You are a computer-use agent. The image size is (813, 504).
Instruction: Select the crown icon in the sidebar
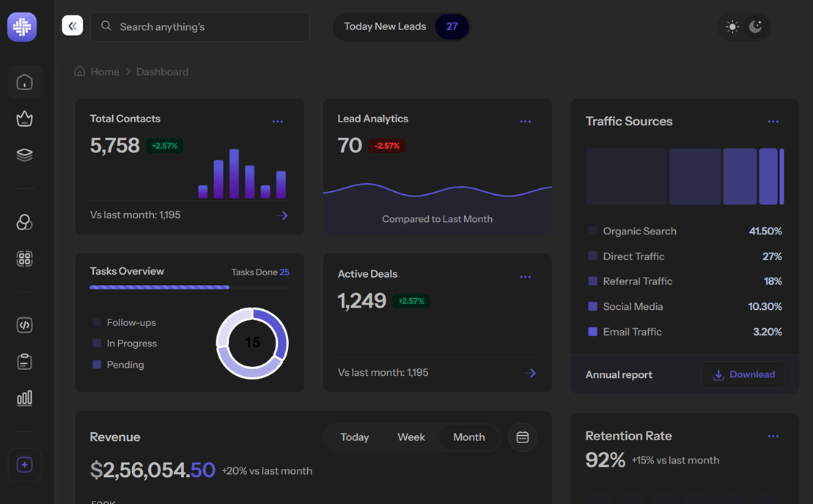click(24, 119)
